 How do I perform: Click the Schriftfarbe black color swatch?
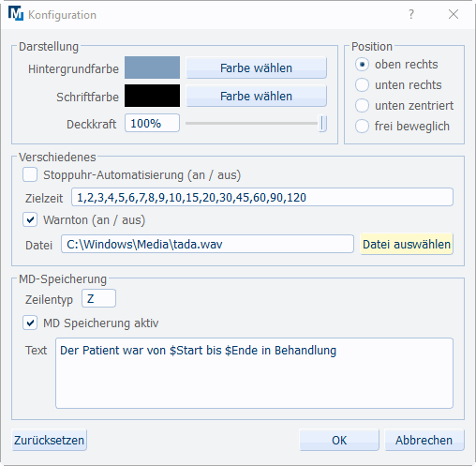click(x=152, y=96)
